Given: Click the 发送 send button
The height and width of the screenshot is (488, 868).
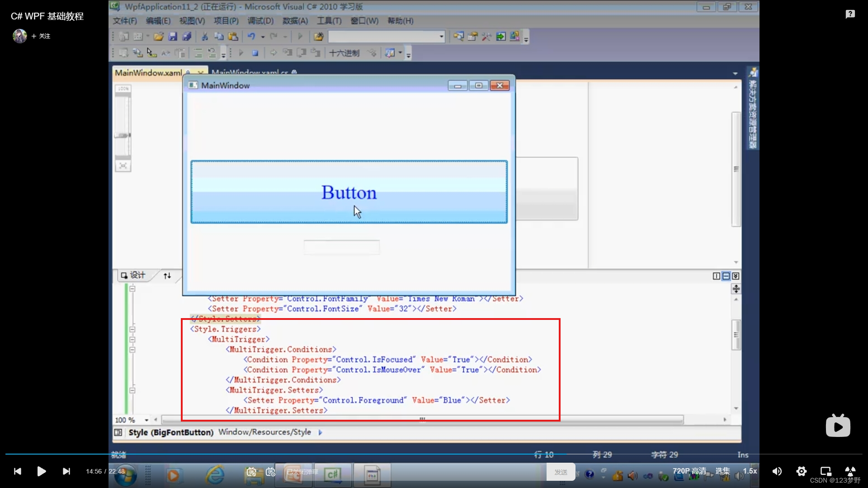Looking at the screenshot, I should [561, 472].
